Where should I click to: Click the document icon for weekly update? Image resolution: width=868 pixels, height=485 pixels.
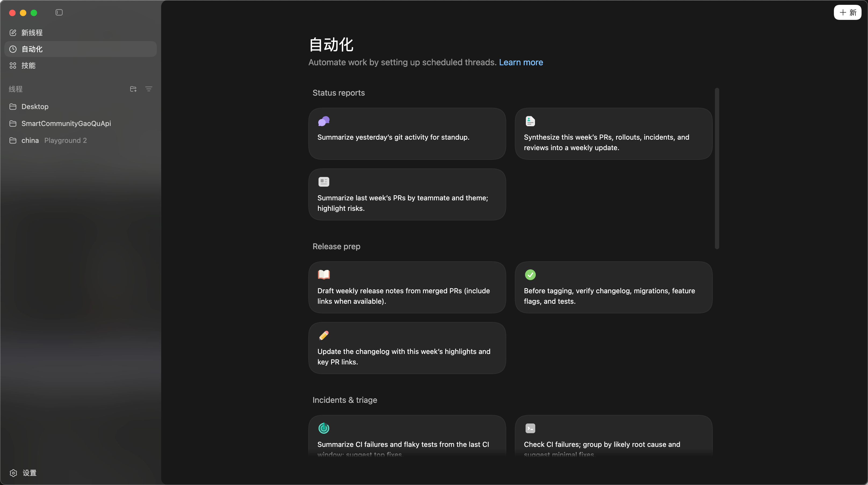click(x=530, y=121)
